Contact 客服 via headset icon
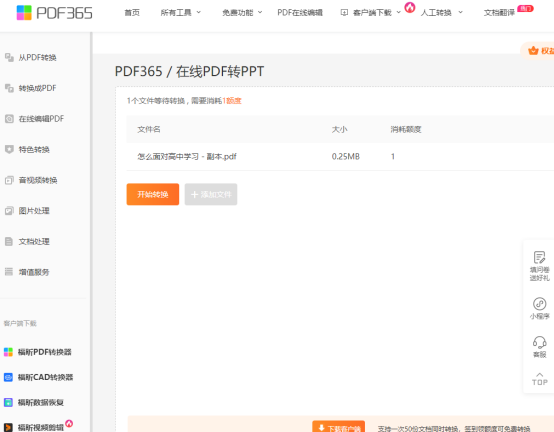Viewport: 554px width, 432px height. point(540,342)
